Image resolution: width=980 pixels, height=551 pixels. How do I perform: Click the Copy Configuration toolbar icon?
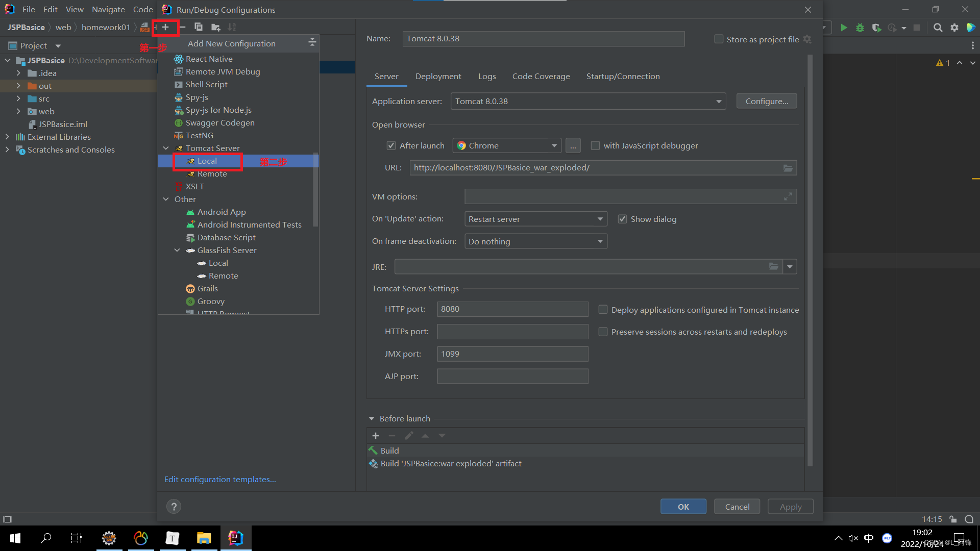click(x=199, y=27)
